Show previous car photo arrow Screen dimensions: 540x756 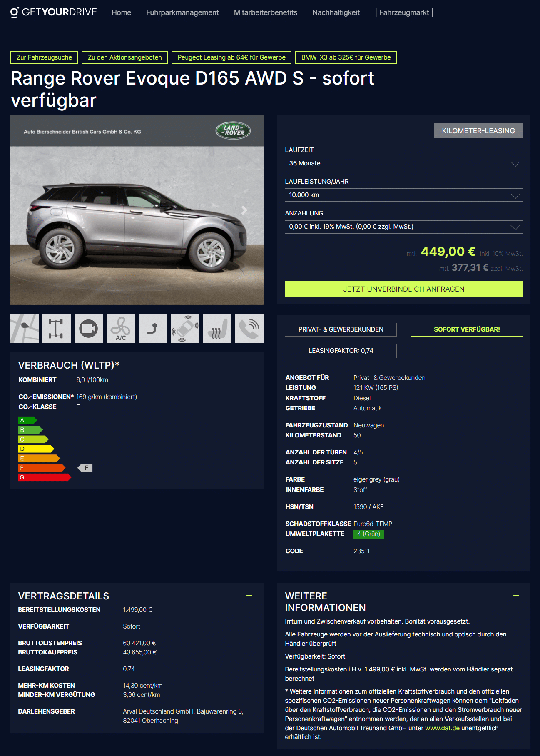(x=29, y=210)
